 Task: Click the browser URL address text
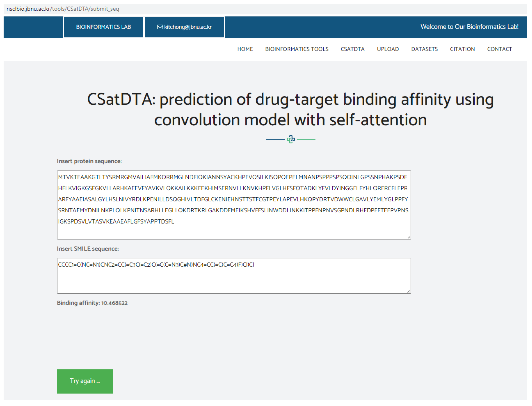[63, 9]
